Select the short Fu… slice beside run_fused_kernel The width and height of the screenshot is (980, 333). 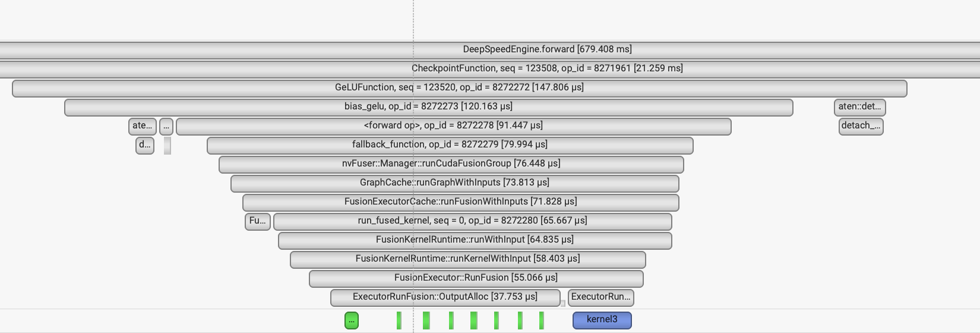pyautogui.click(x=257, y=221)
